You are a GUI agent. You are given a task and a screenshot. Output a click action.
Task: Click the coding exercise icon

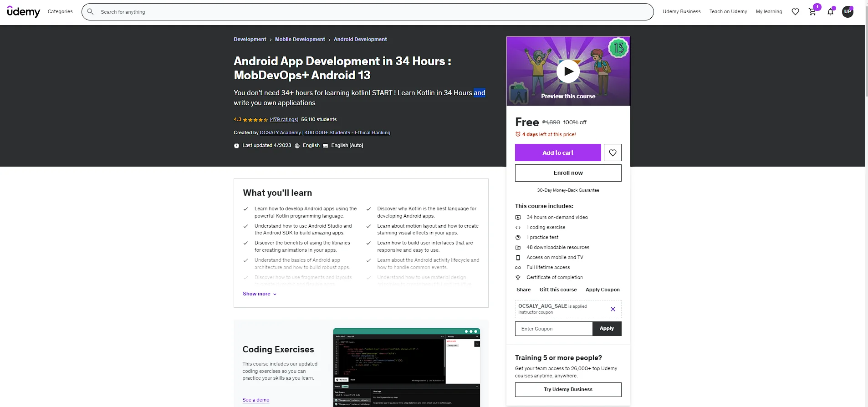(518, 228)
